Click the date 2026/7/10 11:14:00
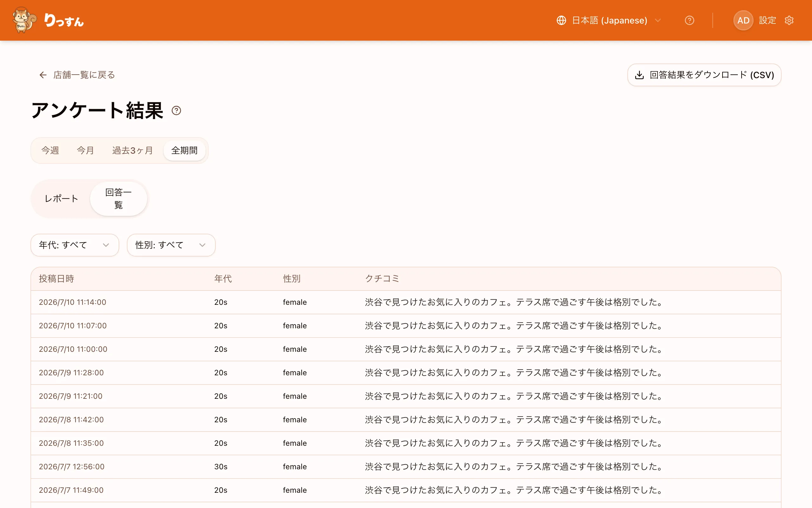This screenshot has width=812, height=508. coord(72,302)
